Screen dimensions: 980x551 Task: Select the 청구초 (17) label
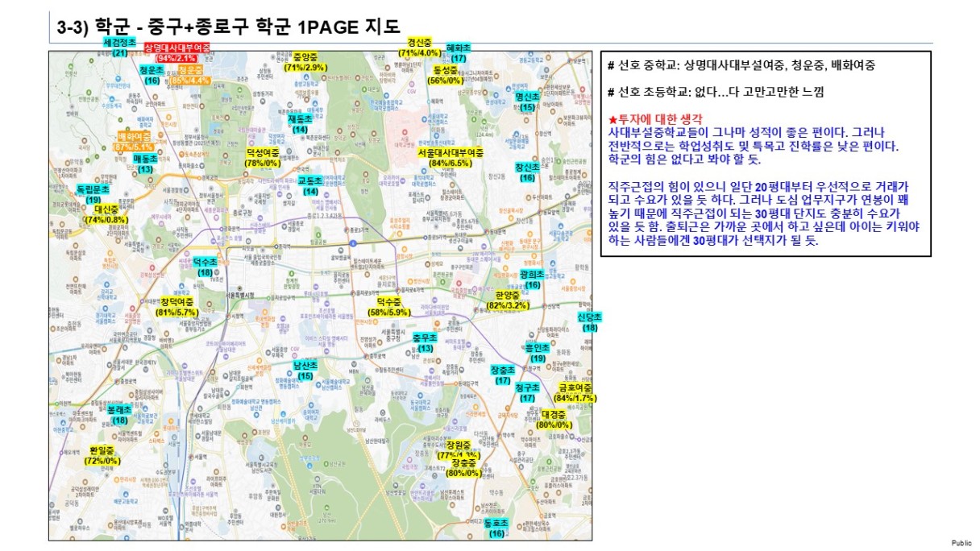point(528,392)
